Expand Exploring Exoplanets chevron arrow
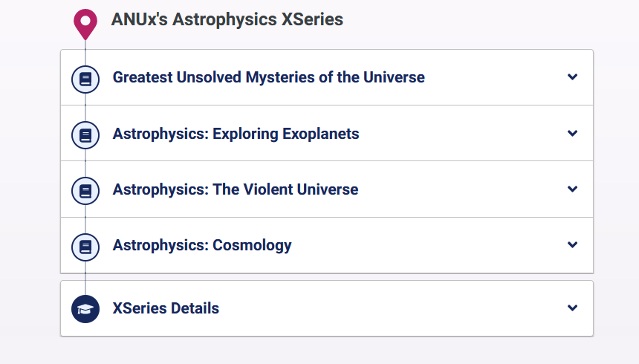The image size is (639, 364). click(x=572, y=134)
